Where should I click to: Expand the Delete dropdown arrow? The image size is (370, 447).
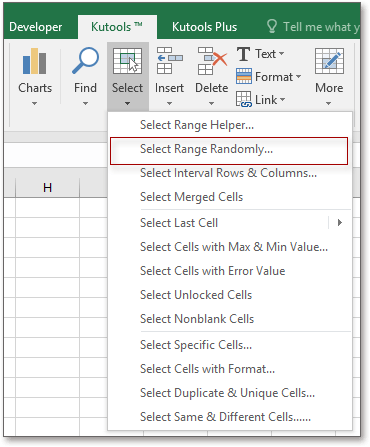coord(211,104)
